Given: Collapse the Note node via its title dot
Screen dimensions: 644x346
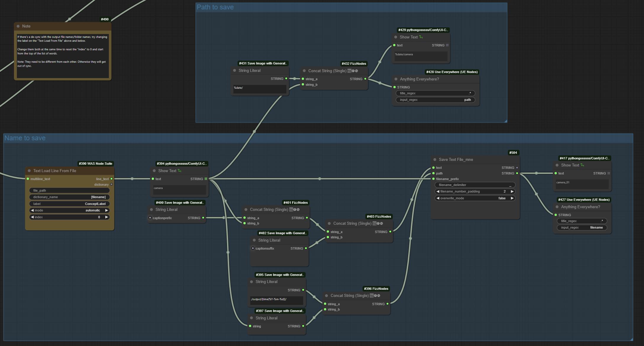Looking at the screenshot, I should click(18, 26).
